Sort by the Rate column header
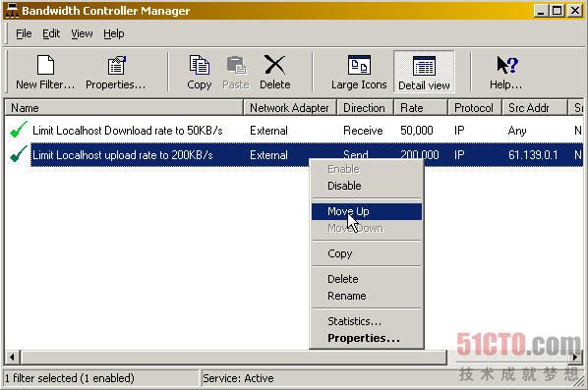Screen dimensions: 588x390 [x=421, y=108]
